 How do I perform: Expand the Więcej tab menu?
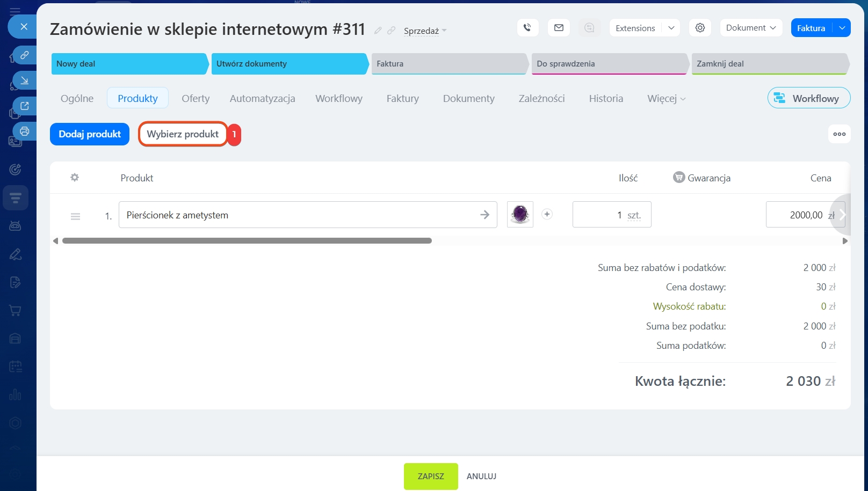666,99
